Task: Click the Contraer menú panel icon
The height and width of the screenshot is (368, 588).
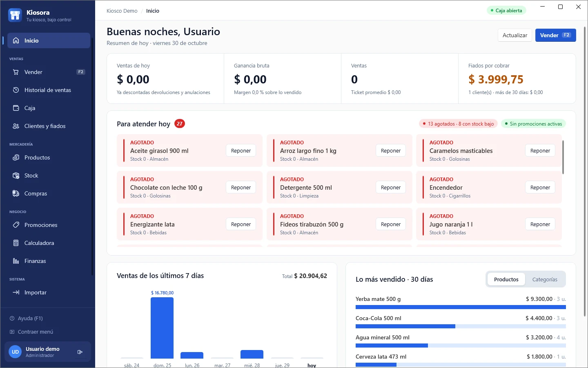Action: click(12, 332)
